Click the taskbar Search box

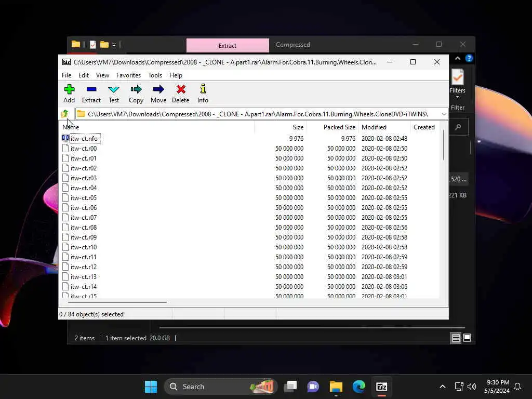click(220, 387)
